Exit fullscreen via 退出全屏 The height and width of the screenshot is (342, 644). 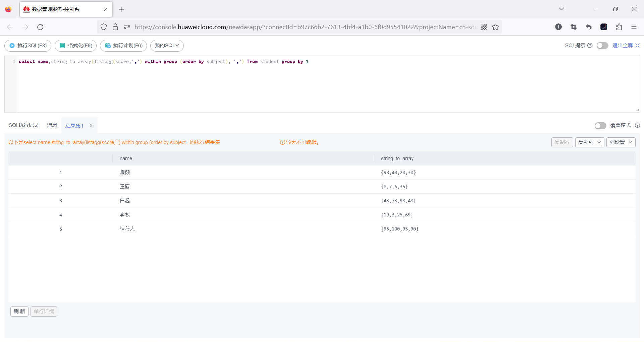tap(626, 46)
